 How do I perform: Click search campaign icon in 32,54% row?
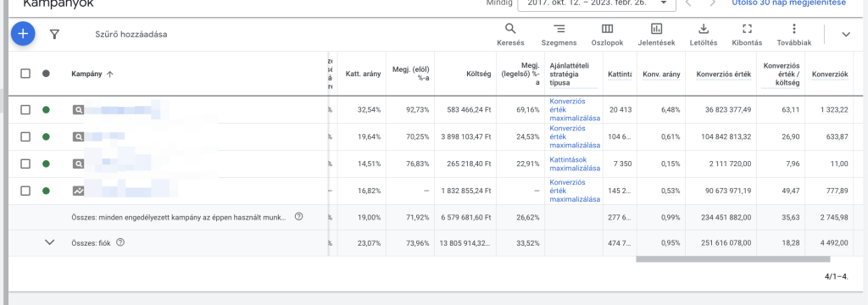(79, 109)
